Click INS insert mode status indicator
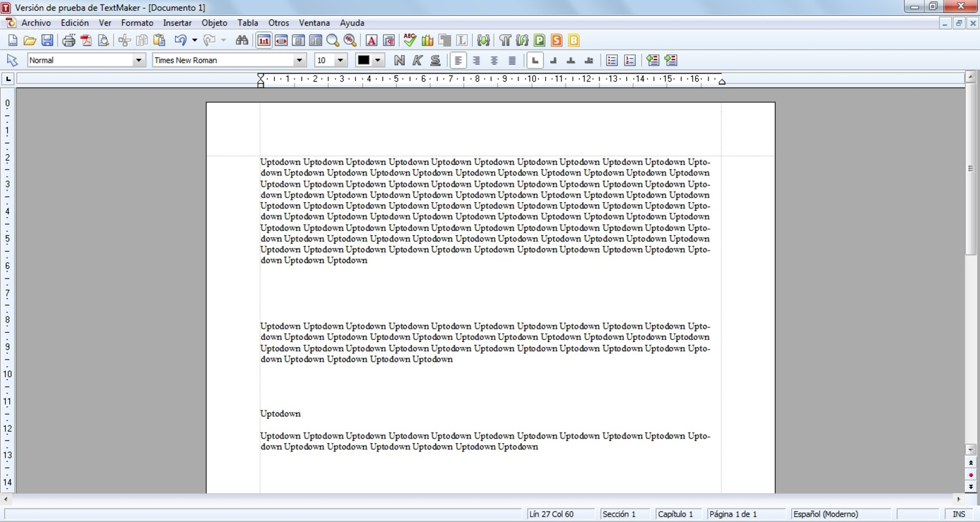 [x=959, y=514]
